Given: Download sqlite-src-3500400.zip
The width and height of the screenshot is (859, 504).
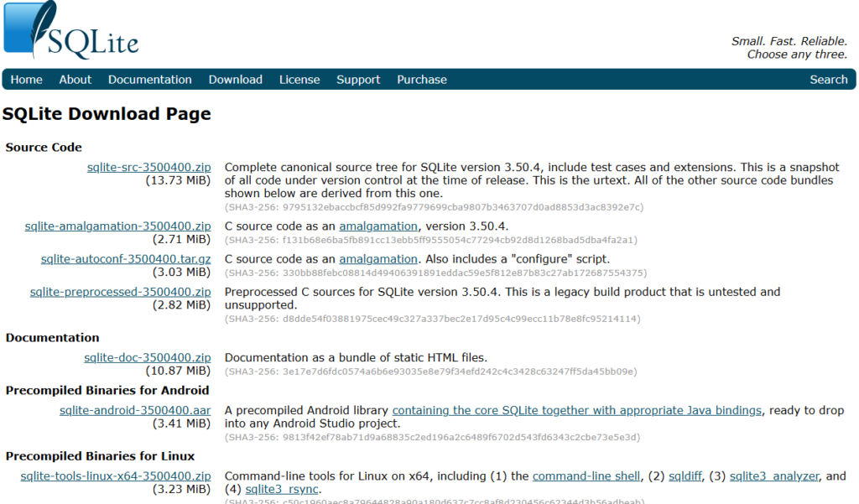Looking at the screenshot, I should [149, 168].
